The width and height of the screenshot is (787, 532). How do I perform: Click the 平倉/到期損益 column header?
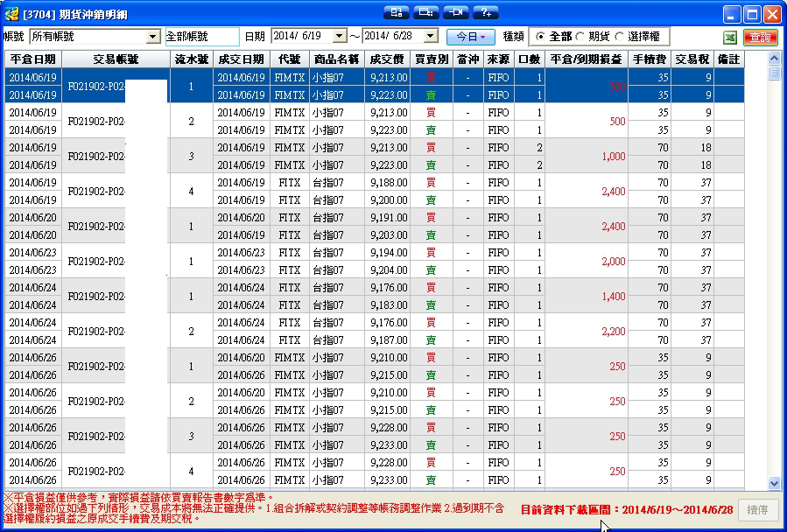(x=587, y=59)
